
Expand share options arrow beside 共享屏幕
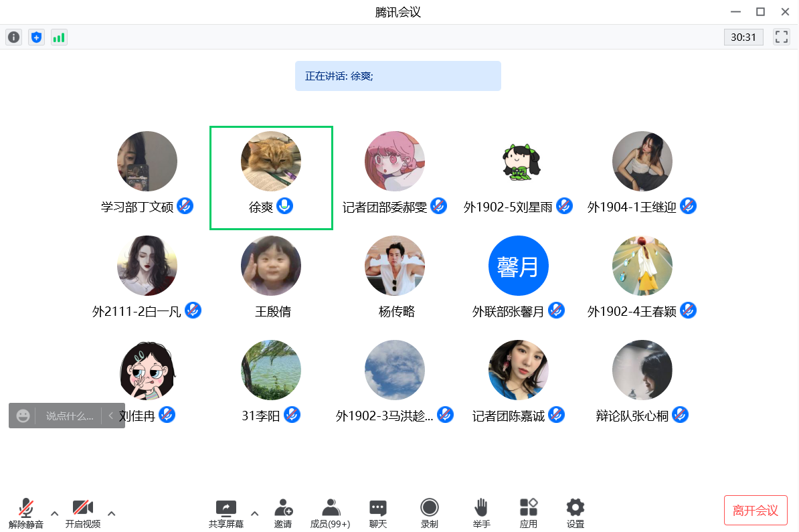pos(255,514)
